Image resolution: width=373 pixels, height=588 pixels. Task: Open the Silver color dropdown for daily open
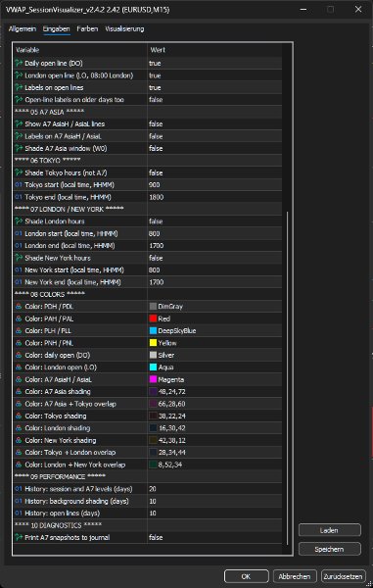(x=214, y=355)
